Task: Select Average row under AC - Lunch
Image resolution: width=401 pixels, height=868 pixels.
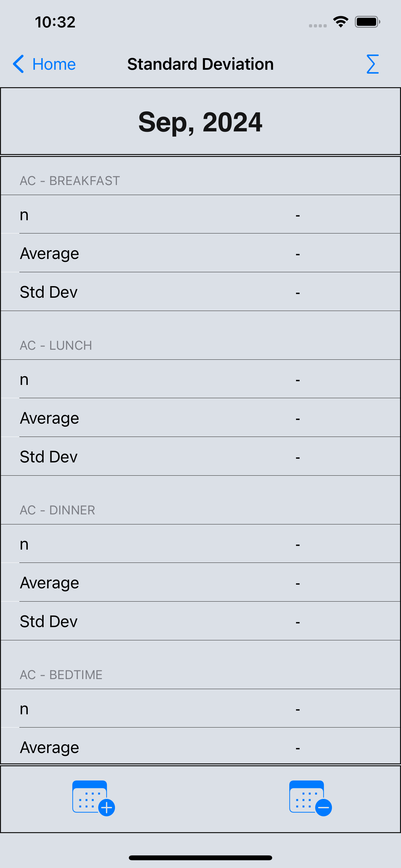Action: tap(200, 418)
